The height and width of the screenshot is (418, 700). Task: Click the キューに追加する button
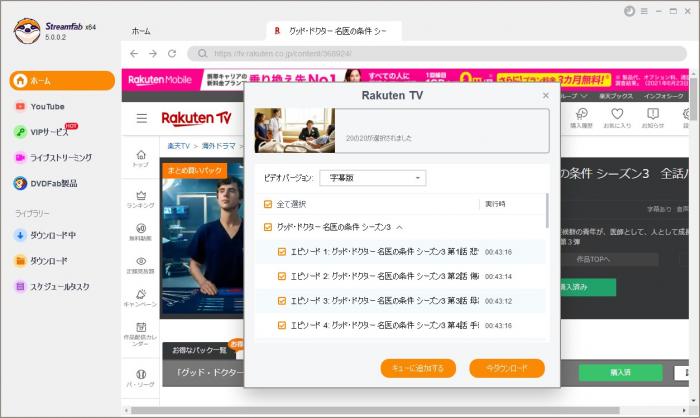pos(418,368)
